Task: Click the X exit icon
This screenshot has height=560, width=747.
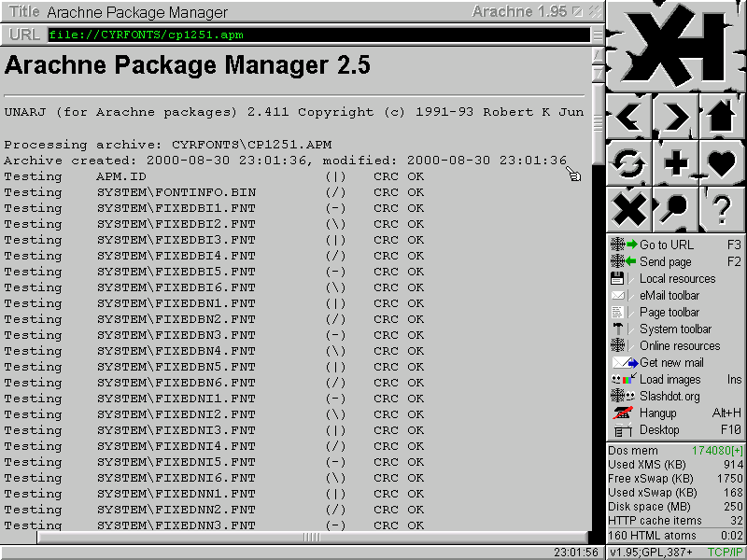Action: coord(628,209)
